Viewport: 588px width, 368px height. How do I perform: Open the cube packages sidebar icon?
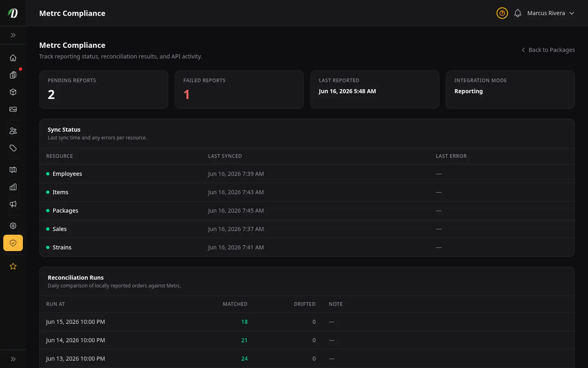tap(13, 92)
